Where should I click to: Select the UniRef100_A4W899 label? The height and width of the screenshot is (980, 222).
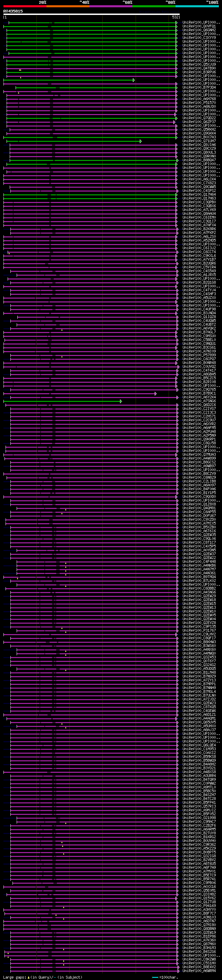click(199, 459)
